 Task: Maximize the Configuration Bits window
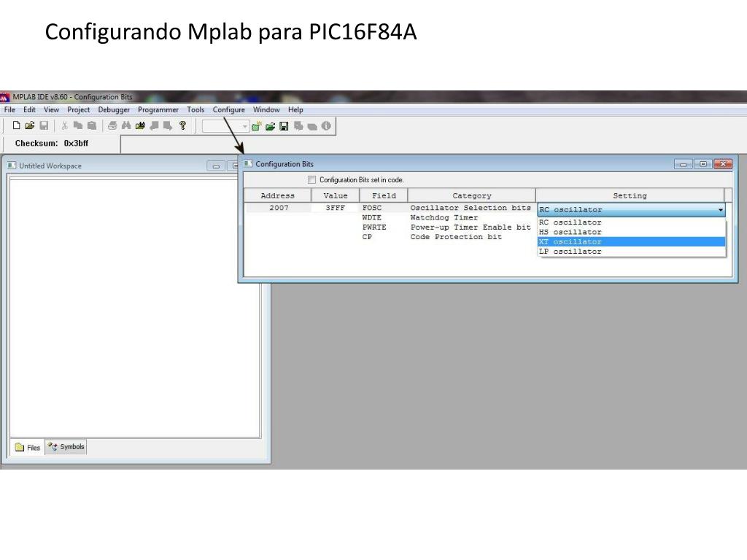[x=703, y=164]
